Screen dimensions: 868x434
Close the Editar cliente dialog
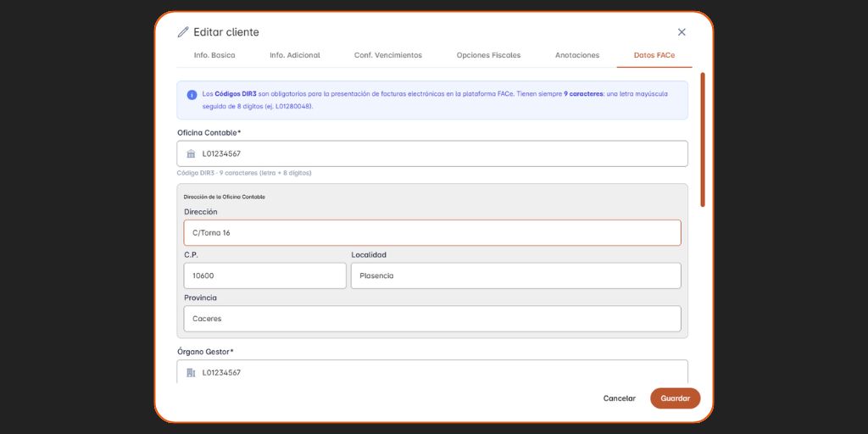682,32
